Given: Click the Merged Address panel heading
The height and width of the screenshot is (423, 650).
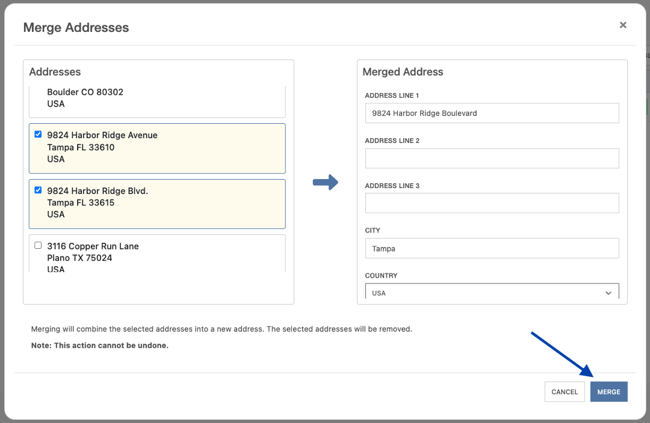Looking at the screenshot, I should [x=402, y=72].
